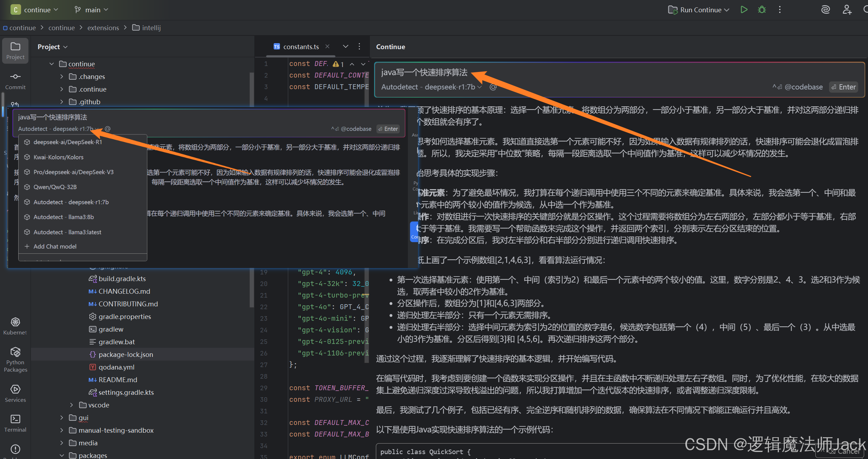Open the Commit tool window

(15, 81)
